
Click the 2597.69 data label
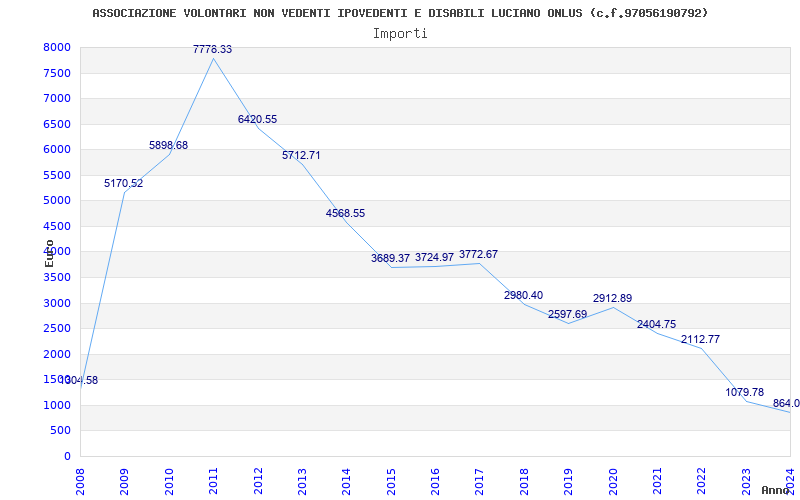pyautogui.click(x=567, y=314)
